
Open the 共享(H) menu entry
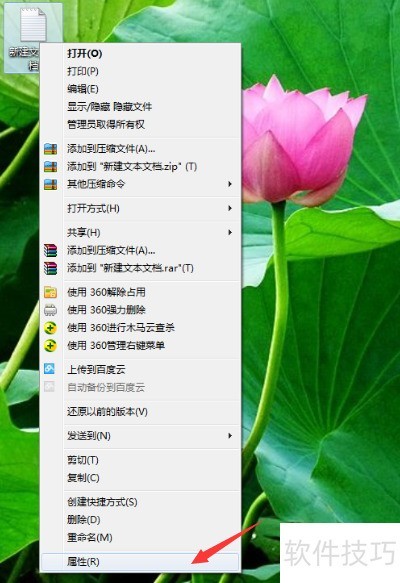pyautogui.click(x=140, y=233)
